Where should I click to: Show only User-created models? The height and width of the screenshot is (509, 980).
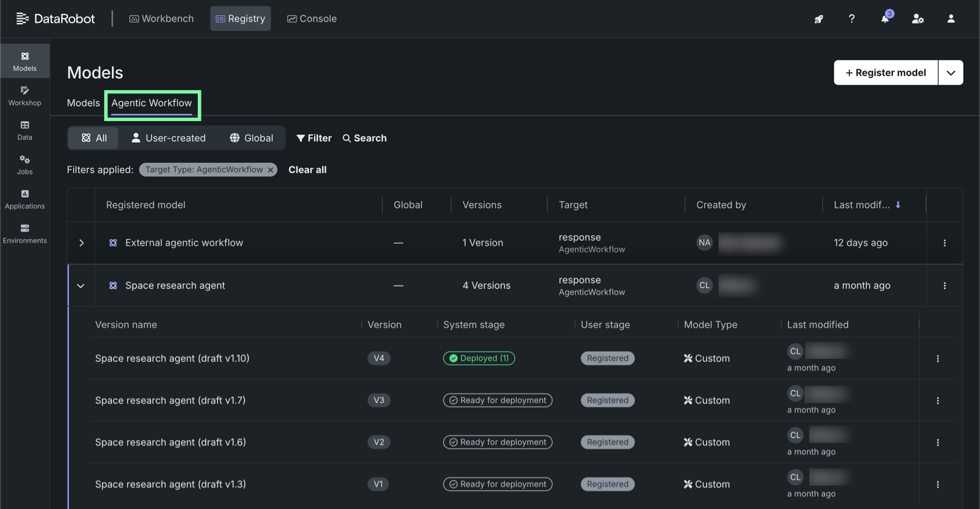[168, 138]
